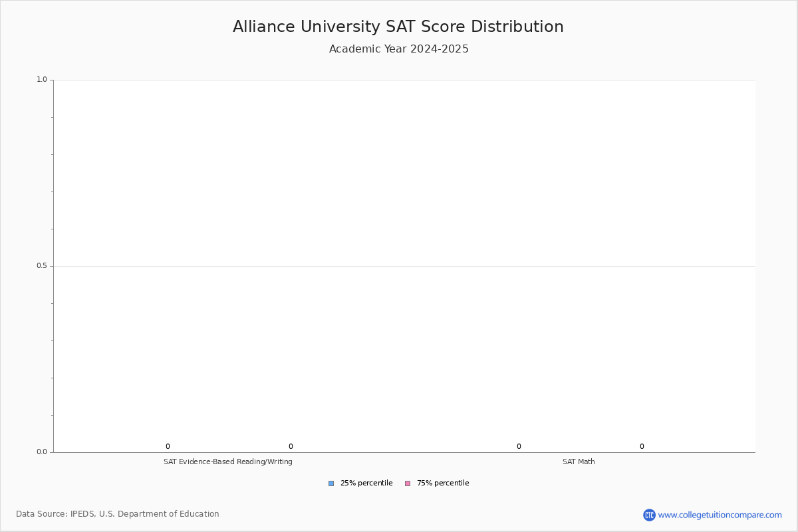
Task: Click the vertical y-axis line
Action: pos(53,199)
